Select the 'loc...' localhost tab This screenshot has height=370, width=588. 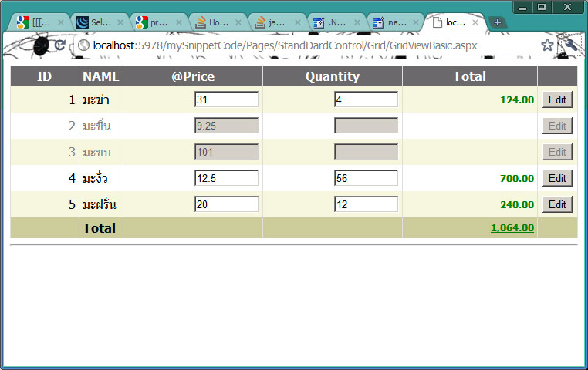coord(453,22)
